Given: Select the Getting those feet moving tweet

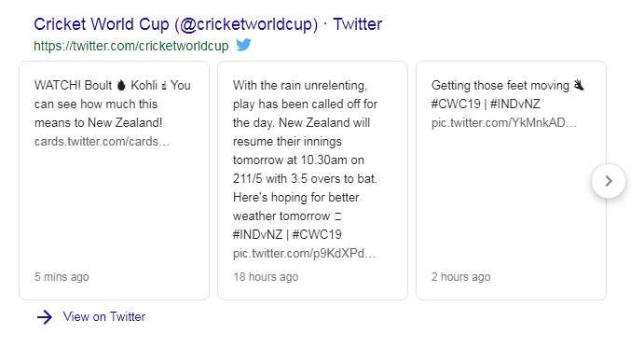Looking at the screenshot, I should tap(511, 181).
